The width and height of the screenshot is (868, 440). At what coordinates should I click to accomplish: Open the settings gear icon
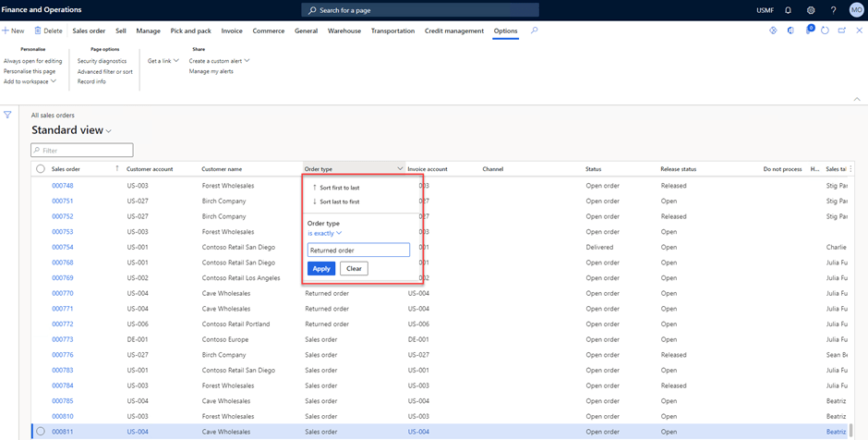tap(811, 10)
